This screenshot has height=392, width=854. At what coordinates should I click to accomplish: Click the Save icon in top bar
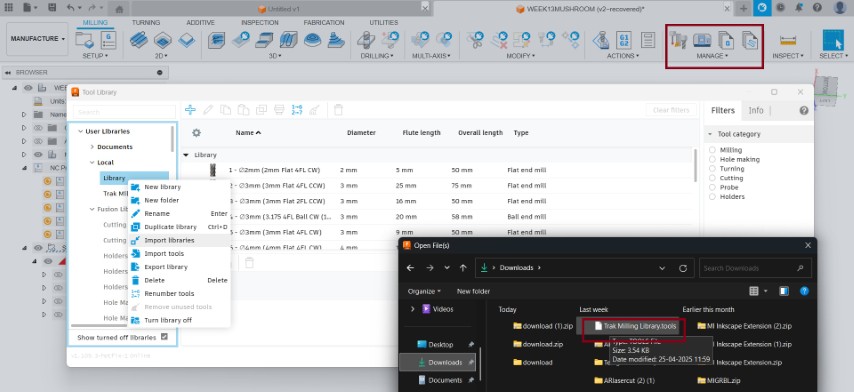click(x=52, y=8)
